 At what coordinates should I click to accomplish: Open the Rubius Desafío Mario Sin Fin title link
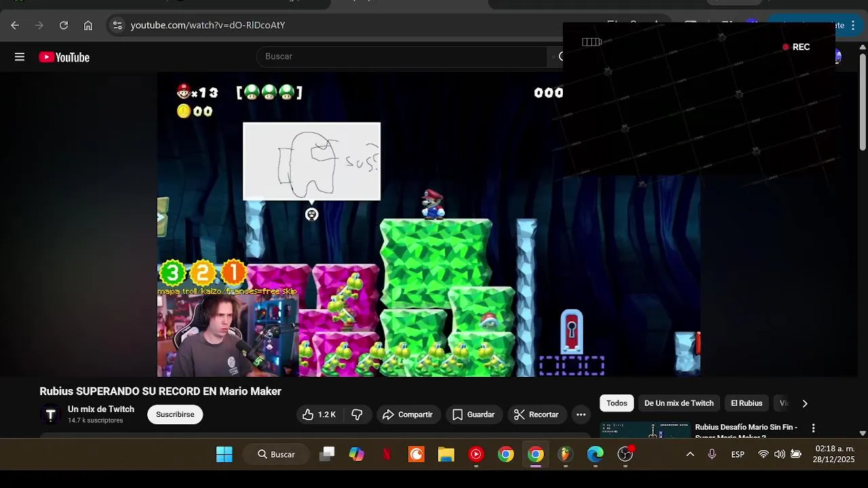[746, 431]
